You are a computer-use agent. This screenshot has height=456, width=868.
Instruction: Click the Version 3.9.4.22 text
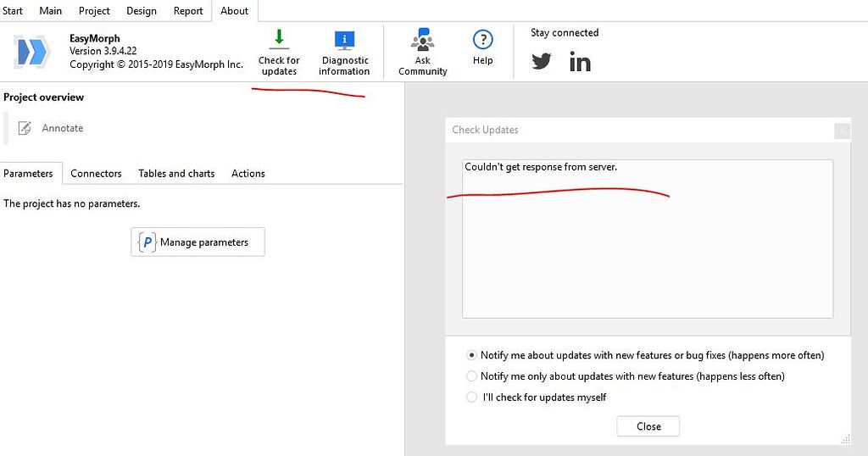(x=103, y=51)
